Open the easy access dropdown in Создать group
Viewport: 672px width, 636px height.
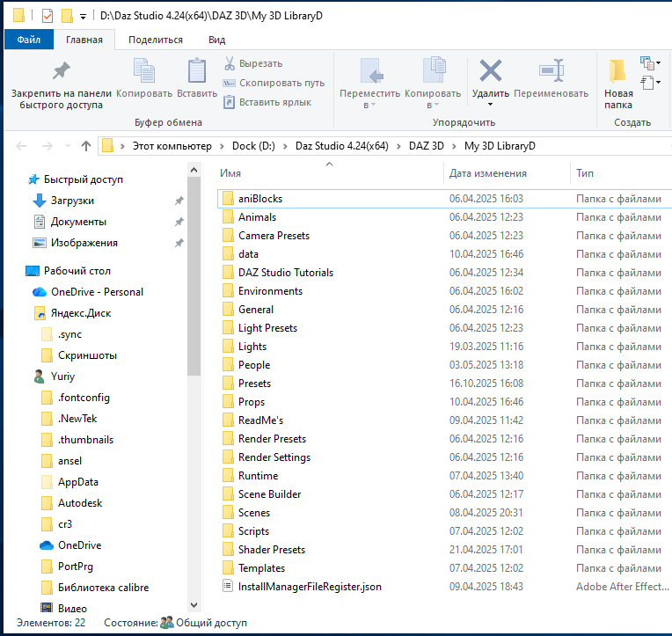click(x=650, y=82)
